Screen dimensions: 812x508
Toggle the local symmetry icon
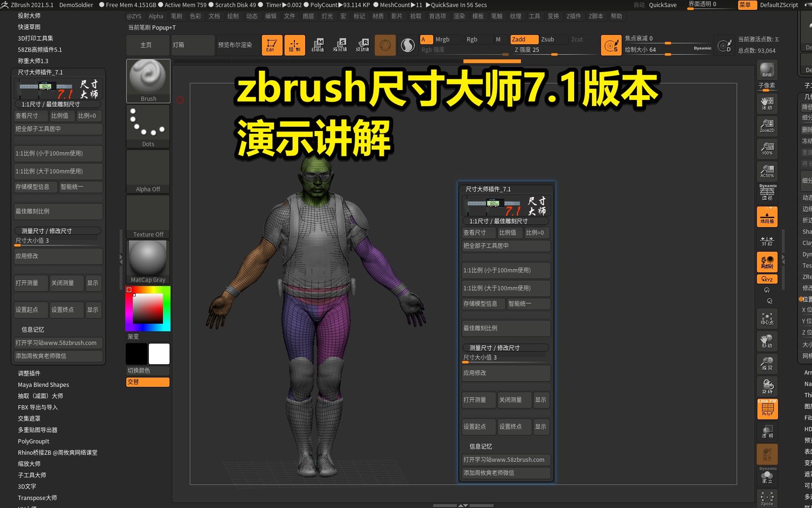(x=767, y=240)
